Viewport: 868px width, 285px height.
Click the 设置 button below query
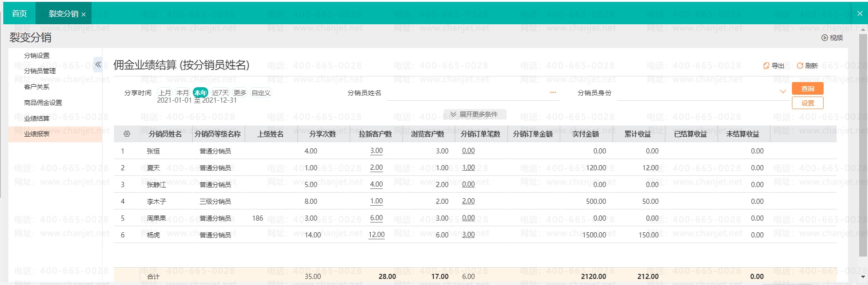(x=808, y=103)
